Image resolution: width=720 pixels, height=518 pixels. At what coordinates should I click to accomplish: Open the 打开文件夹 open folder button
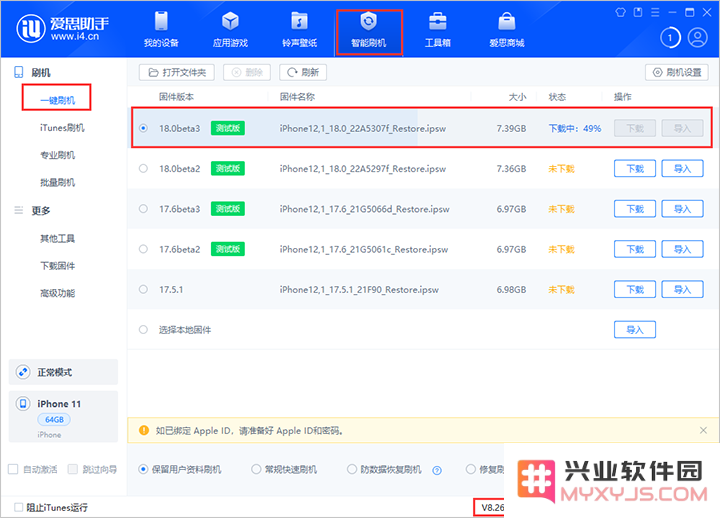point(177,73)
